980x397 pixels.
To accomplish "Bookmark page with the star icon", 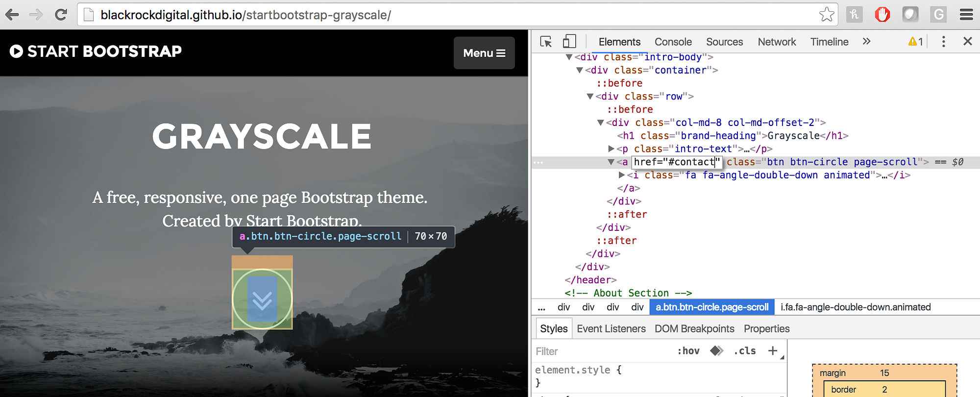I will (826, 15).
